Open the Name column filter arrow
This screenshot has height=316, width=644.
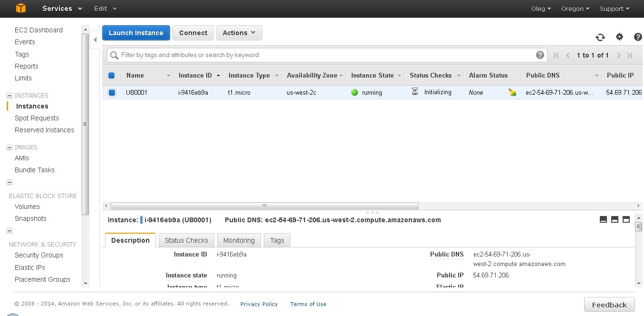168,76
